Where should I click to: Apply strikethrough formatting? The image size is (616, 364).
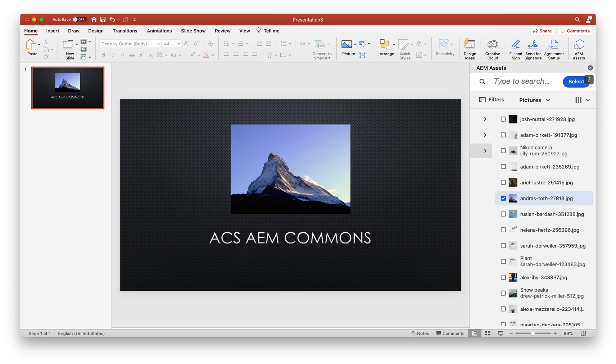[x=131, y=55]
